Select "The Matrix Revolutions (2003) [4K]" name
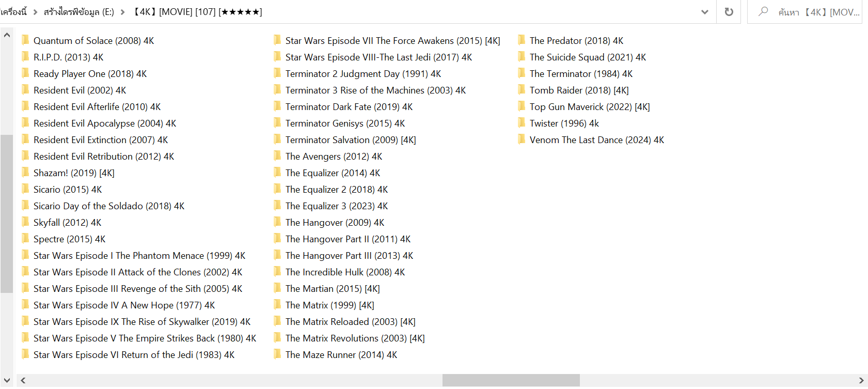868x389 pixels. 355,338
